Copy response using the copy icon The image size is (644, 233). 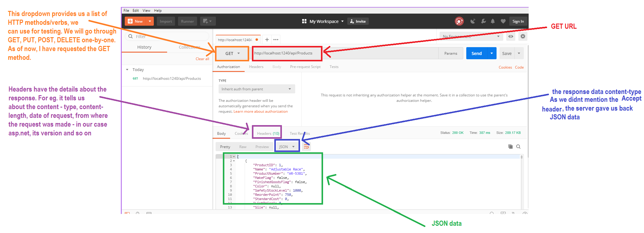510,147
